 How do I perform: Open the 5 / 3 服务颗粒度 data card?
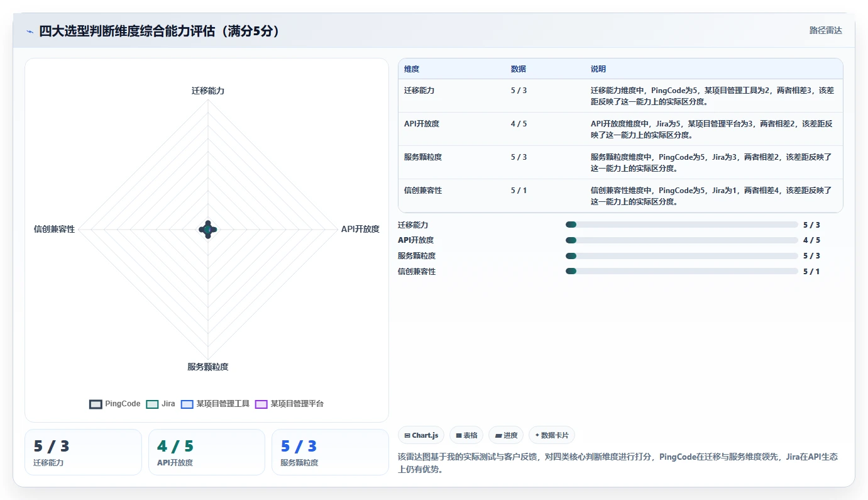pos(330,452)
